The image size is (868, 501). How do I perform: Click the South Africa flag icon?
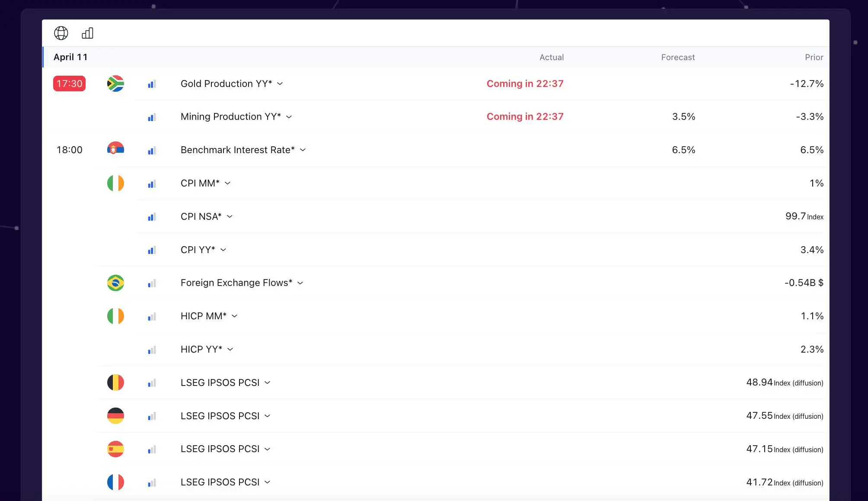(x=115, y=83)
